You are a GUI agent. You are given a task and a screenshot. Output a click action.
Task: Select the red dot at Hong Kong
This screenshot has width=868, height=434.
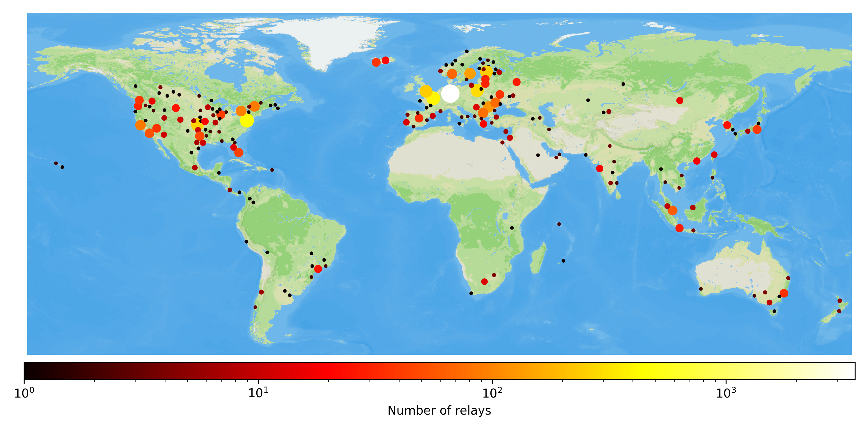tap(697, 161)
